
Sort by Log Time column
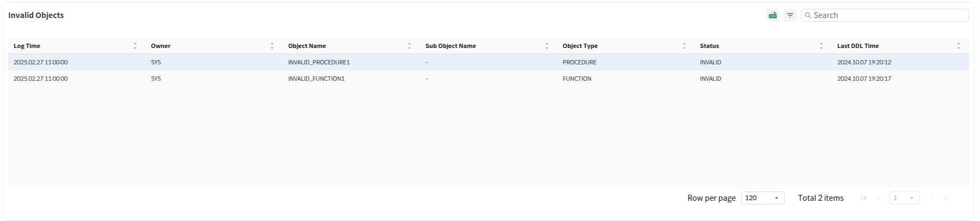(x=135, y=46)
